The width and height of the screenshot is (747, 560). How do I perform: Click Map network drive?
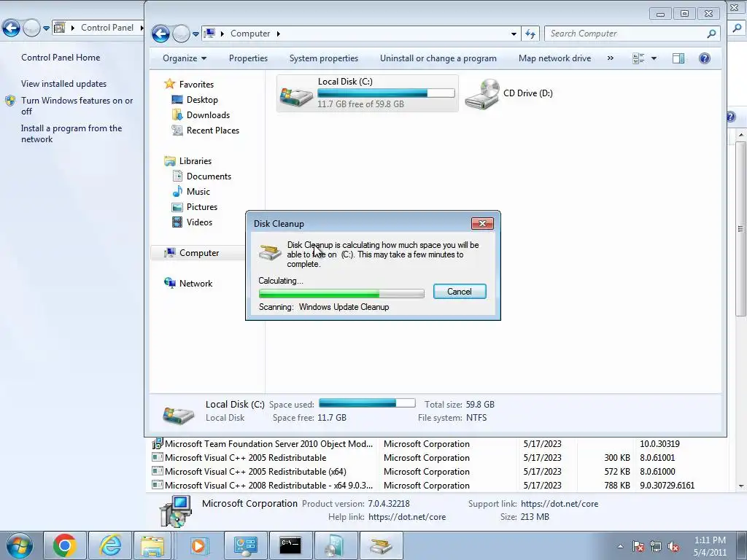554,58
